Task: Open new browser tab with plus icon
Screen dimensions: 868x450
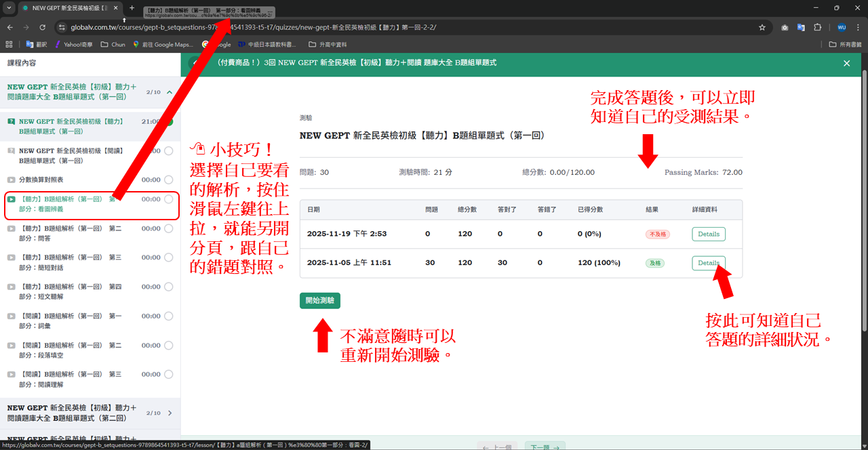Action: 132,8
